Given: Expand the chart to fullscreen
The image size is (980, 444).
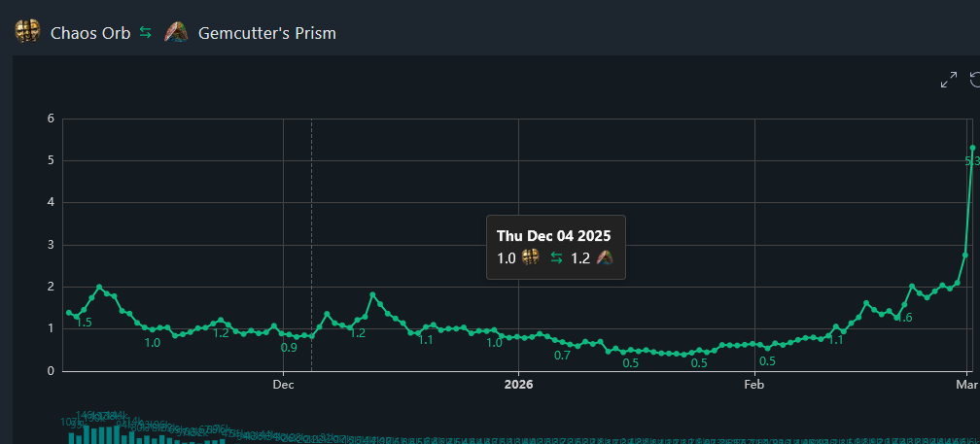Looking at the screenshot, I should tap(949, 80).
